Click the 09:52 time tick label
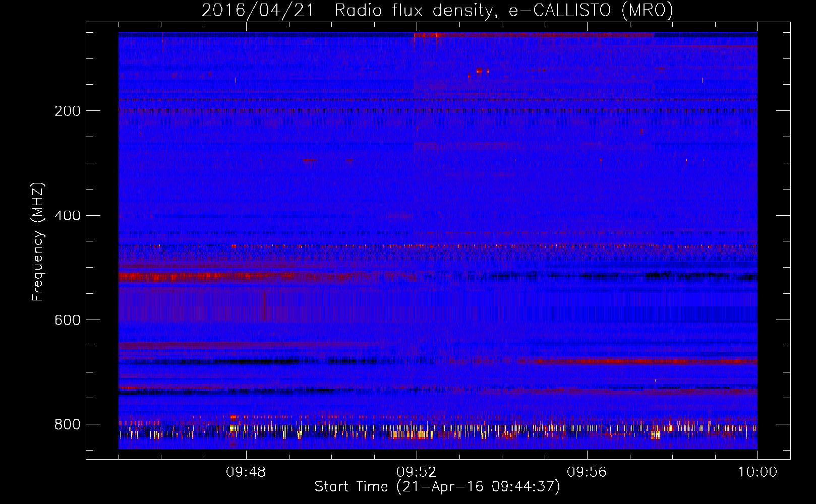This screenshot has width=816, height=504. pyautogui.click(x=417, y=472)
